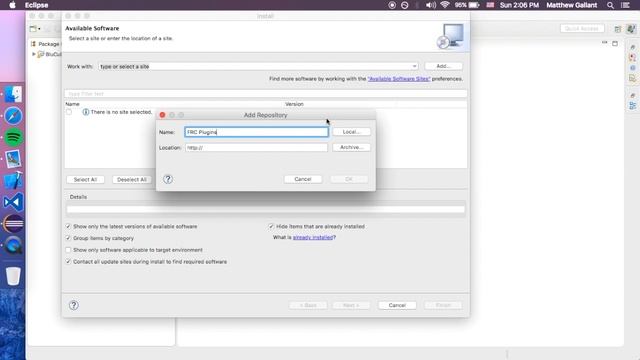Click the repository Name field
This screenshot has height=360, width=640.
[x=256, y=132]
